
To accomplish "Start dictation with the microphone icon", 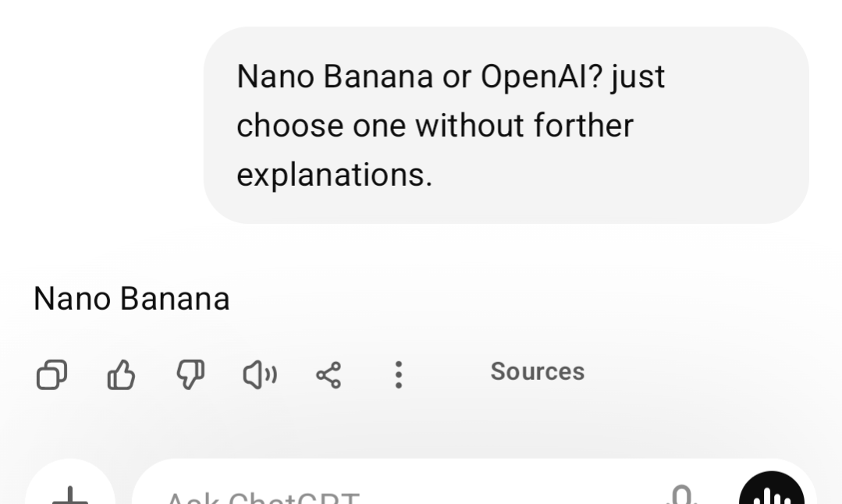I will [680, 495].
